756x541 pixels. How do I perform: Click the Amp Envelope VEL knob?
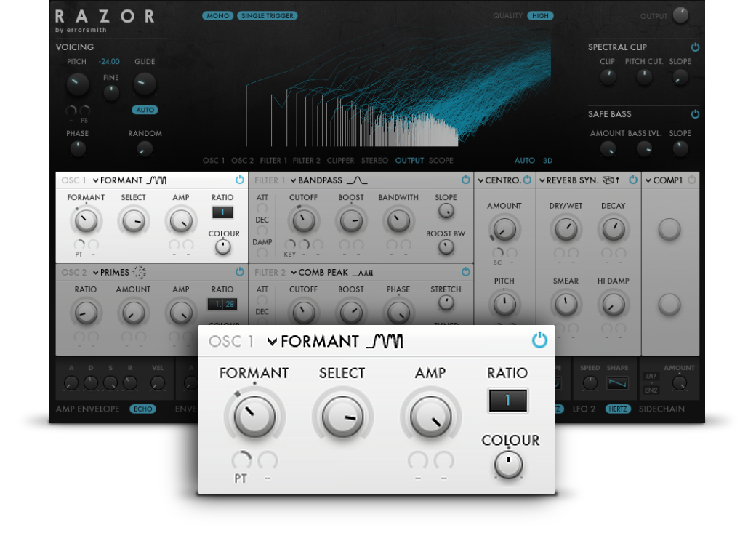tap(157, 383)
